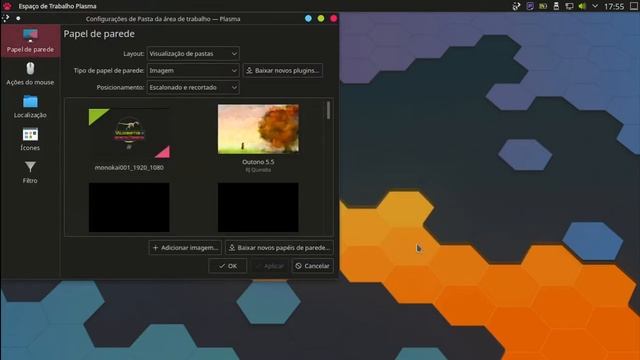Select the Outono 5.5 wallpaper thumbnail
The image size is (640, 360).
[258, 129]
